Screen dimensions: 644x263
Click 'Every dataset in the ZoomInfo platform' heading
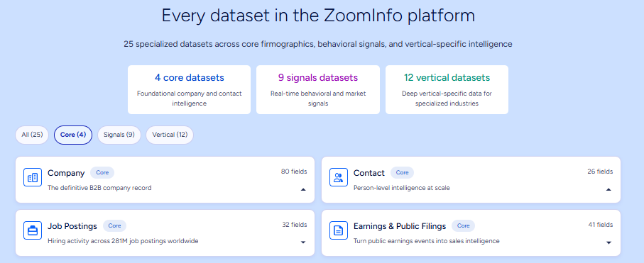[x=318, y=16]
